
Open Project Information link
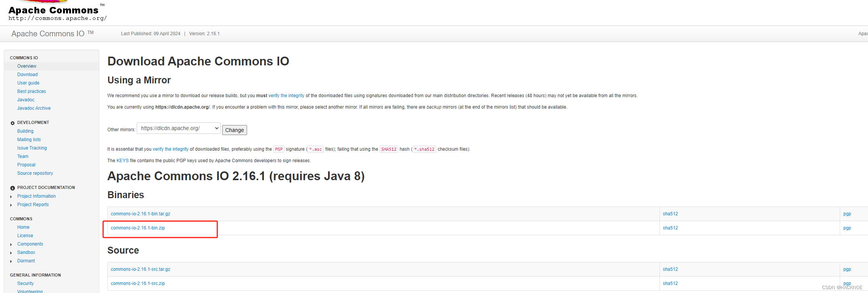tap(36, 196)
